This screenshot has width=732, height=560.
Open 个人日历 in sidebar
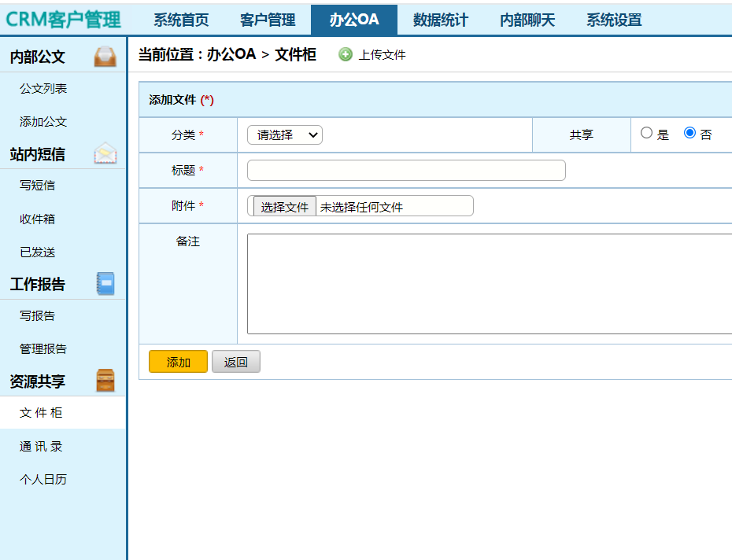coord(43,479)
